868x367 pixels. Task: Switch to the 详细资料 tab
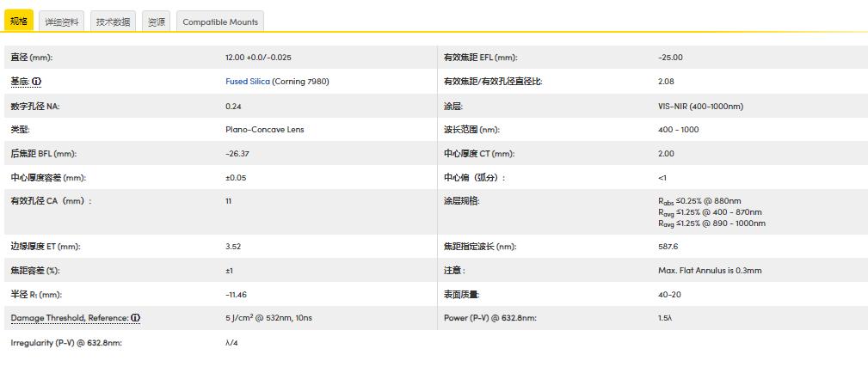(x=62, y=22)
